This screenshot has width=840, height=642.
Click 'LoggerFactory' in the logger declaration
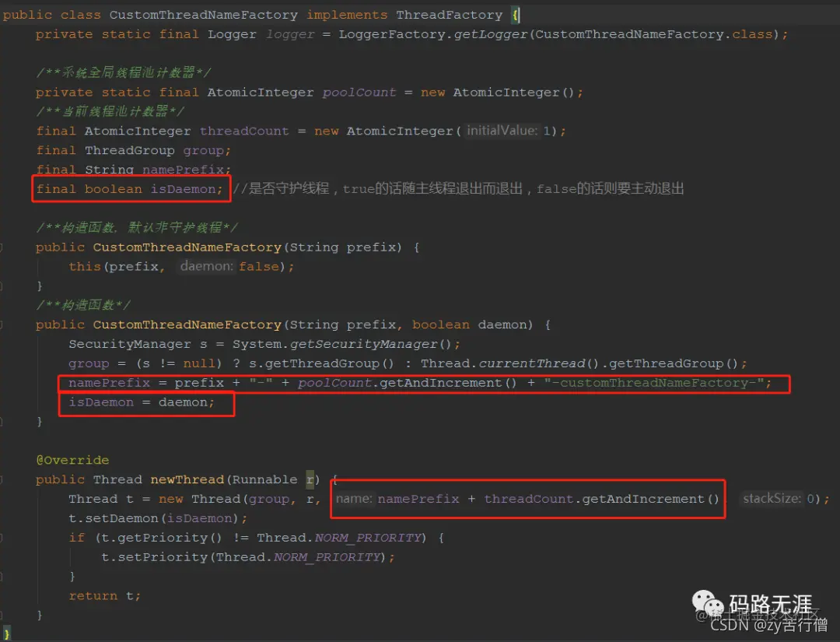391,34
